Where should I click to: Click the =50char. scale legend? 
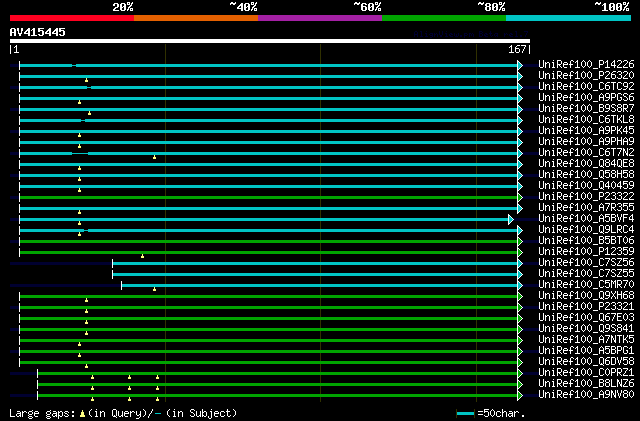tap(491, 413)
